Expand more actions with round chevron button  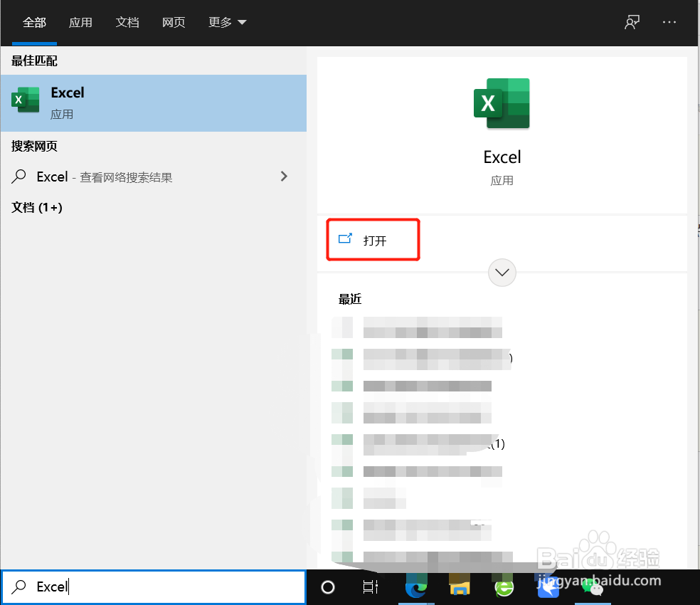(x=502, y=273)
